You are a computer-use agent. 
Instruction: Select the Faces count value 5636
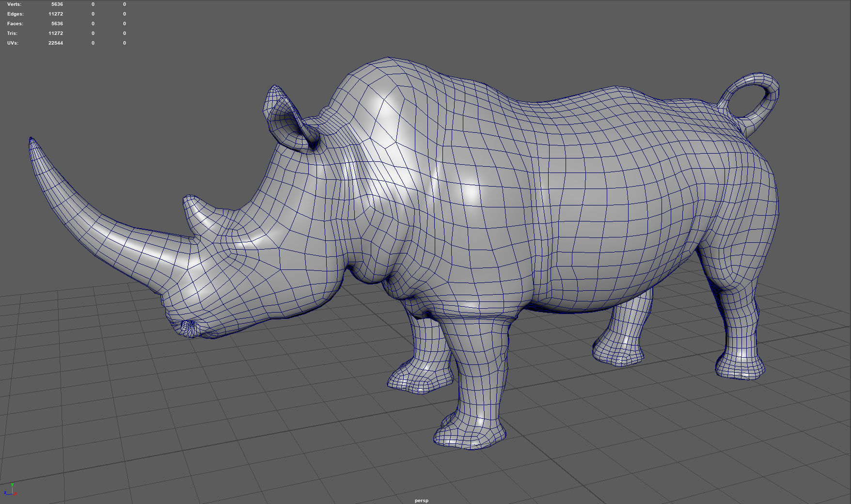pyautogui.click(x=57, y=24)
